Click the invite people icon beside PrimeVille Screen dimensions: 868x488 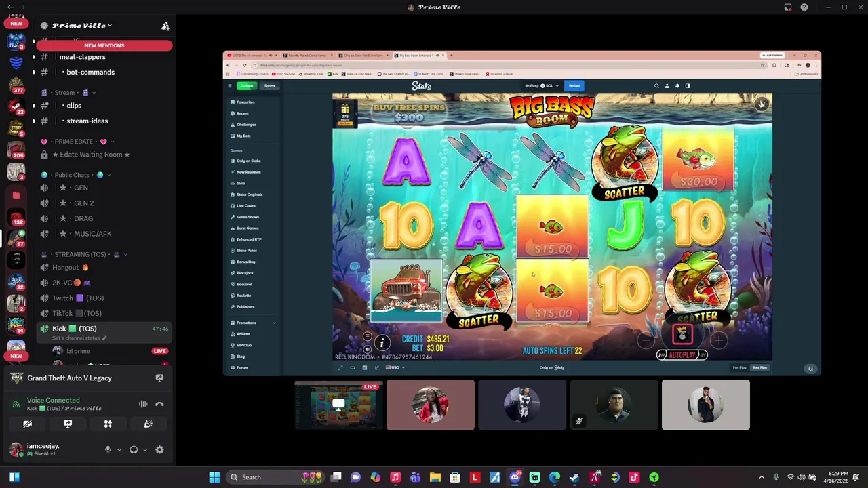click(x=165, y=26)
